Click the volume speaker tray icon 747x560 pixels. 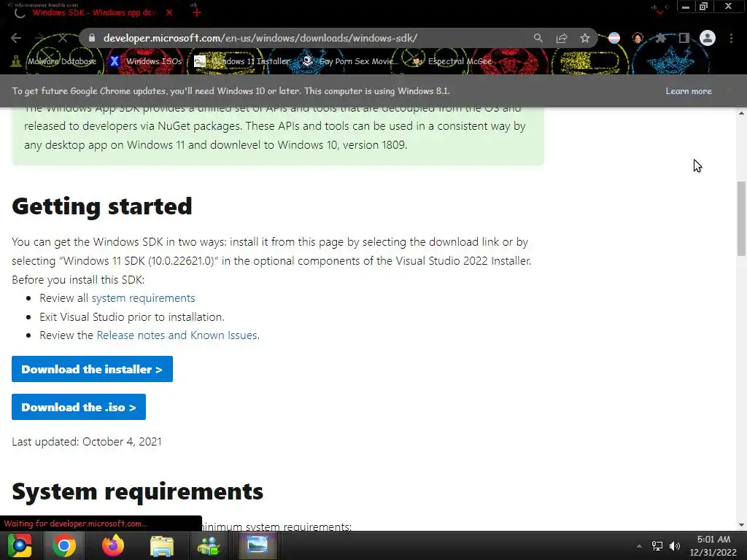[x=675, y=546]
